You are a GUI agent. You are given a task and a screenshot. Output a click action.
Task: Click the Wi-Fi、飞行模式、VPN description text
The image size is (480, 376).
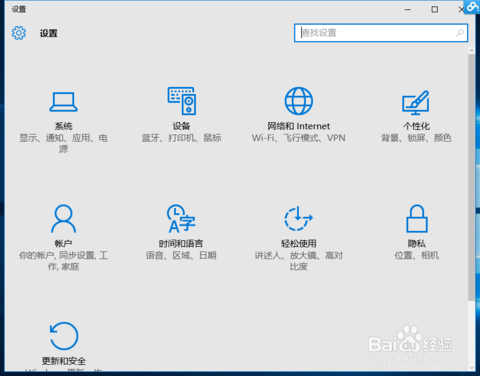point(298,138)
